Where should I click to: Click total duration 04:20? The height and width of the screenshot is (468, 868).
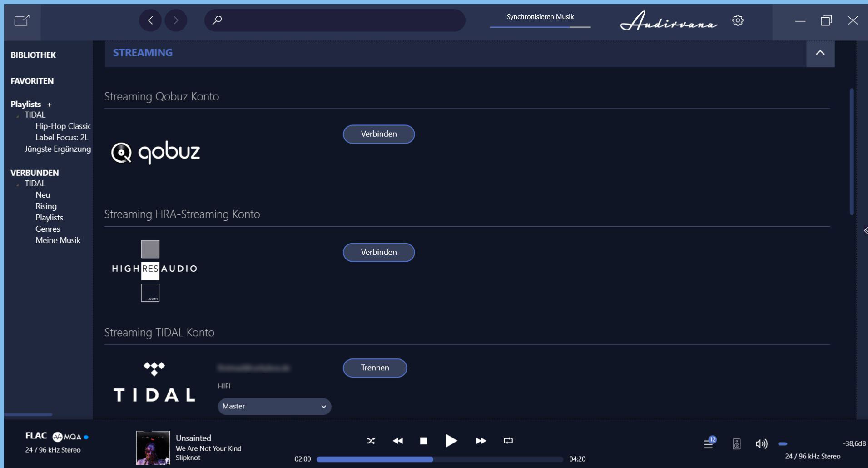point(577,459)
